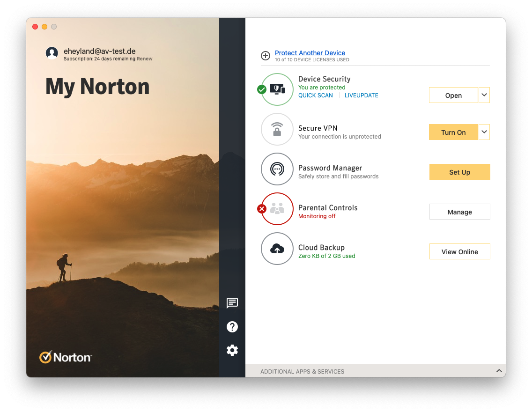Screen dimensions: 532x412
Task: Click the plus icon to add device
Action: [266, 56]
